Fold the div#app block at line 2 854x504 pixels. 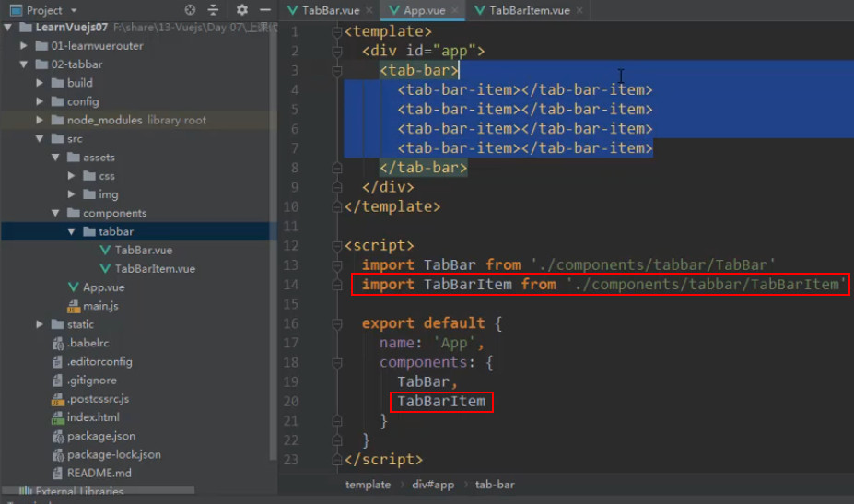click(x=336, y=52)
